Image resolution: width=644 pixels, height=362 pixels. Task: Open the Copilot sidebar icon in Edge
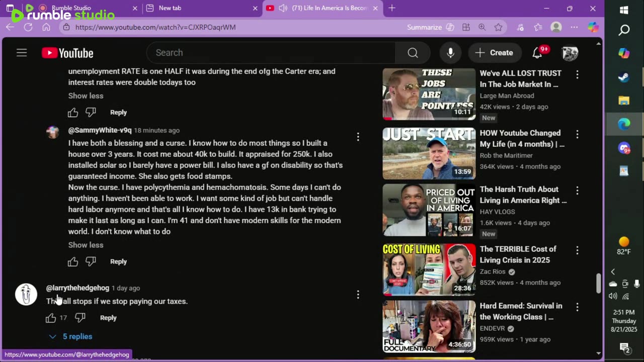[x=593, y=27]
